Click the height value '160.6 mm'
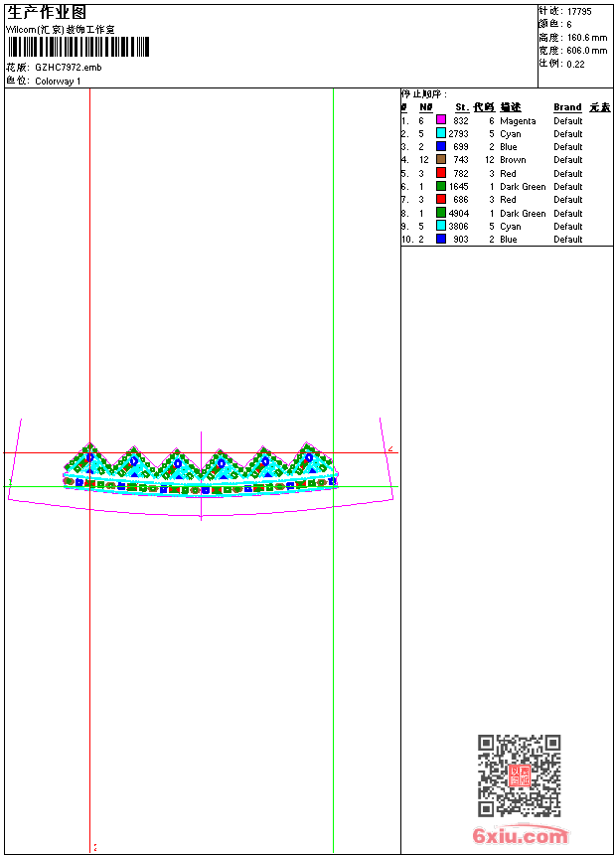Image resolution: width=616 pixels, height=855 pixels. click(x=587, y=38)
